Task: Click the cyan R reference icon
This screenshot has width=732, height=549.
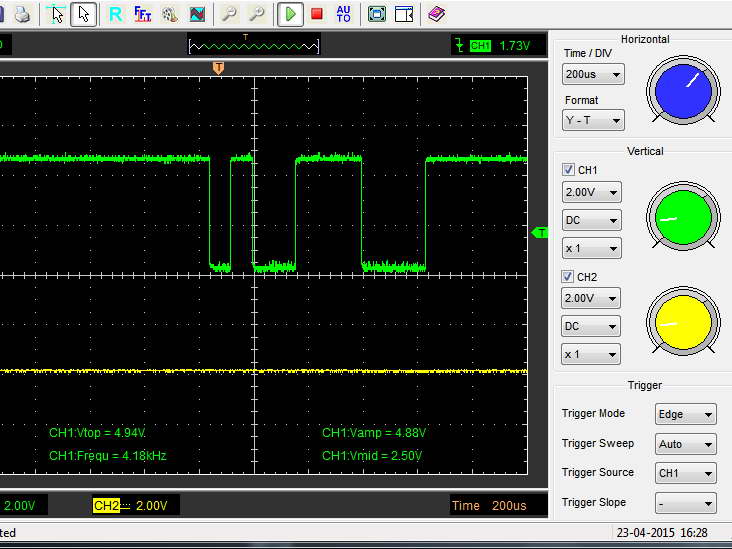Action: tap(115, 14)
